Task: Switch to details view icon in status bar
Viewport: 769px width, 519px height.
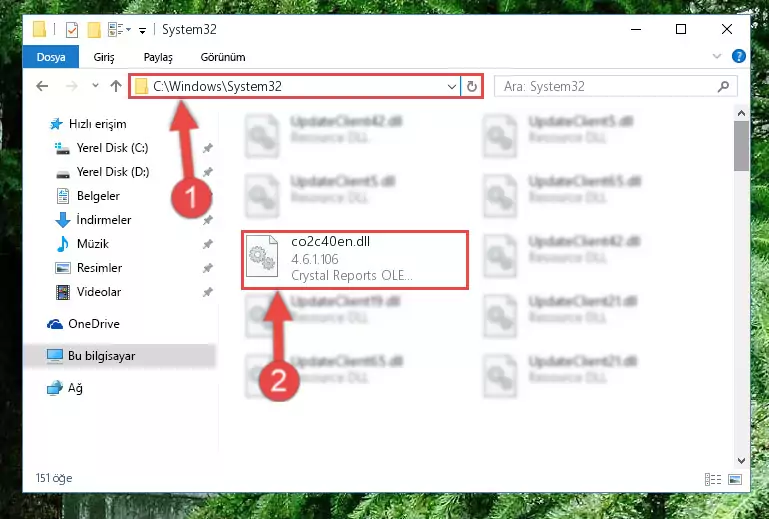Action: (x=713, y=479)
